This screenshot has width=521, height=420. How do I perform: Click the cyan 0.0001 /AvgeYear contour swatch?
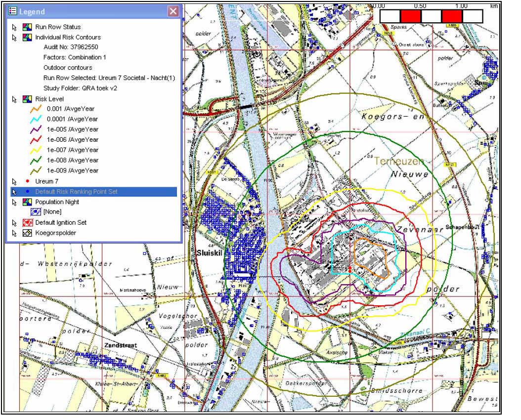pos(36,119)
